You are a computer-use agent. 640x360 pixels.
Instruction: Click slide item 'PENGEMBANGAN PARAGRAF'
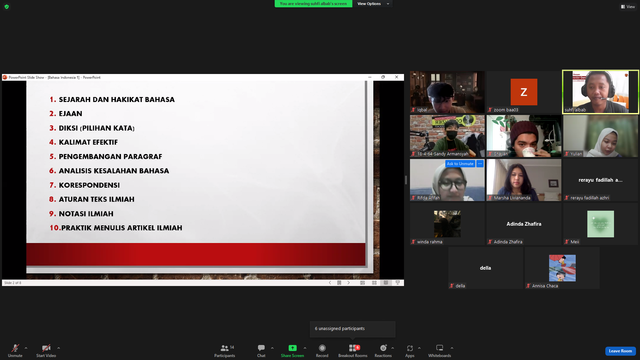pos(111,157)
